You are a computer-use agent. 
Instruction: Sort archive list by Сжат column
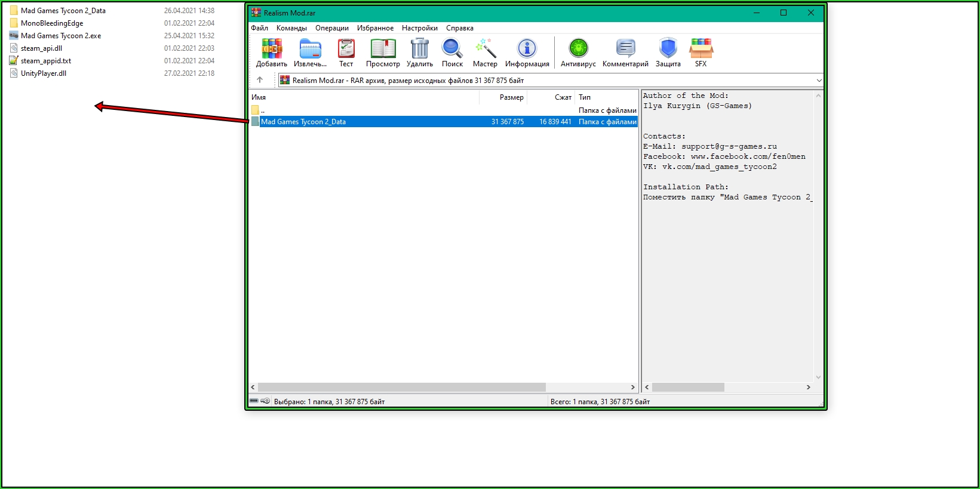coord(551,97)
